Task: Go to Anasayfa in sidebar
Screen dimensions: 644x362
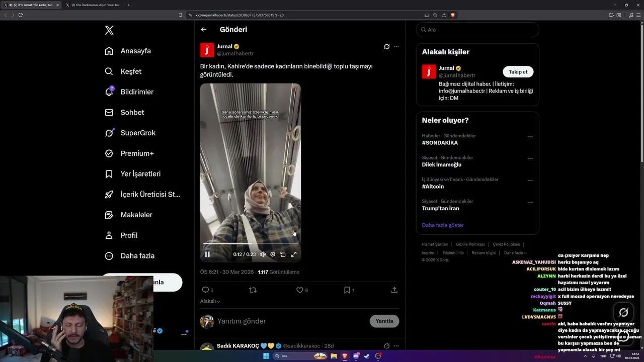Action: (128, 51)
